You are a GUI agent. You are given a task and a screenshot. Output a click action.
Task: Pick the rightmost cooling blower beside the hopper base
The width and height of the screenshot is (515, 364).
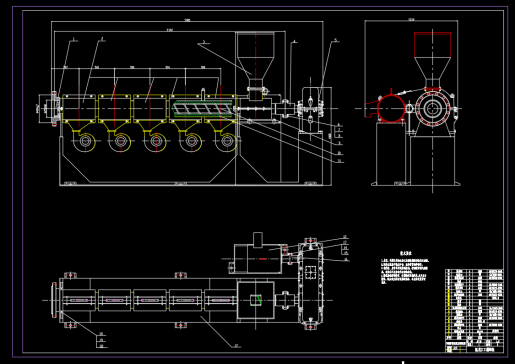[227, 141]
